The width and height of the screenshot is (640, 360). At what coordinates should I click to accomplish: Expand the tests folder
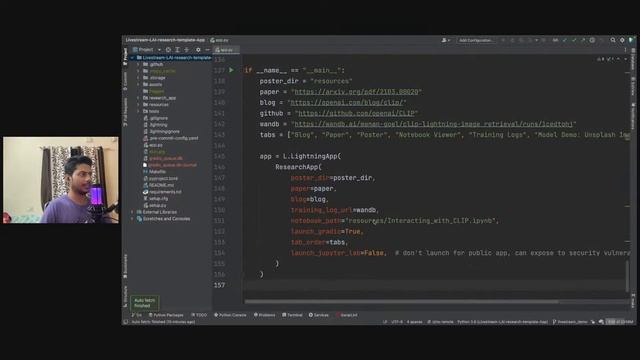[x=138, y=111]
